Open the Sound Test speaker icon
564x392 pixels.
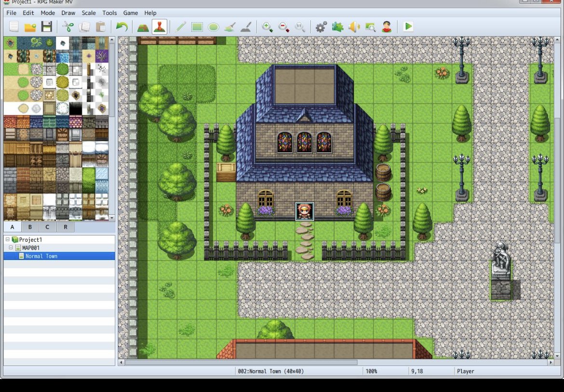click(354, 27)
